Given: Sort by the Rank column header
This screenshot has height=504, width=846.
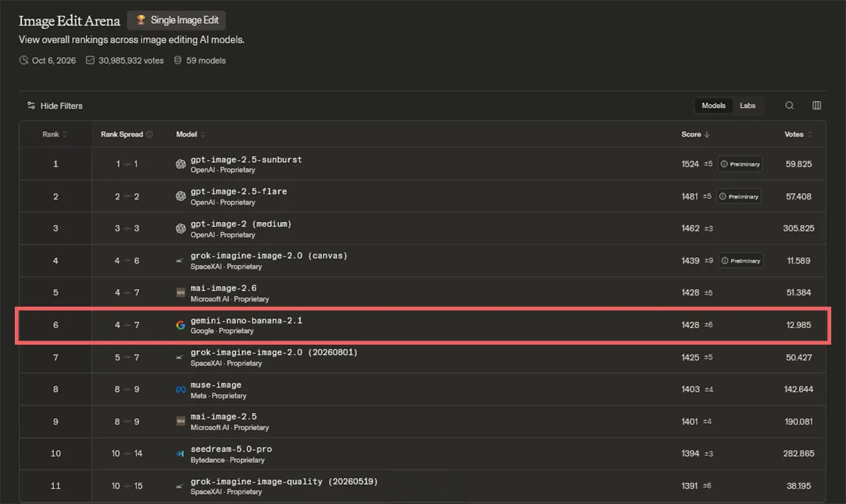Looking at the screenshot, I should click(x=55, y=134).
